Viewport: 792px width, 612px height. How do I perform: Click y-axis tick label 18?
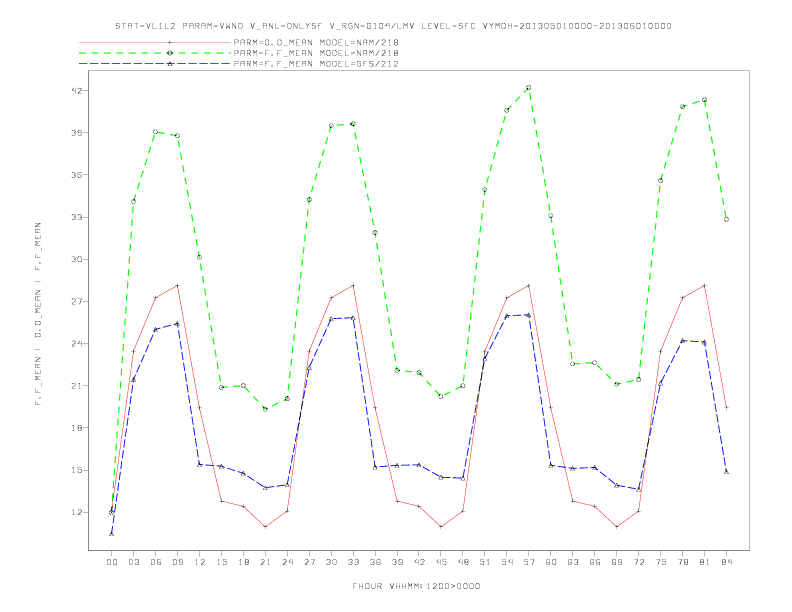(x=77, y=428)
